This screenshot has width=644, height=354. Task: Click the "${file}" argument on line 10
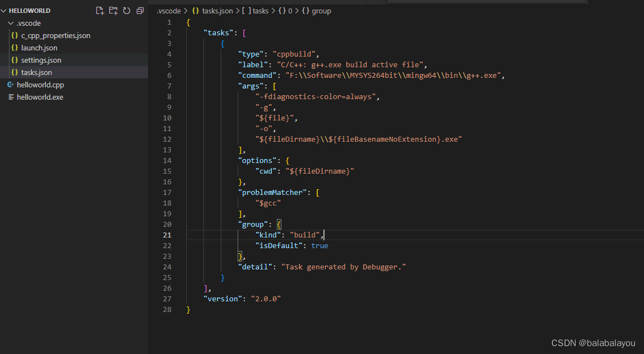[274, 118]
